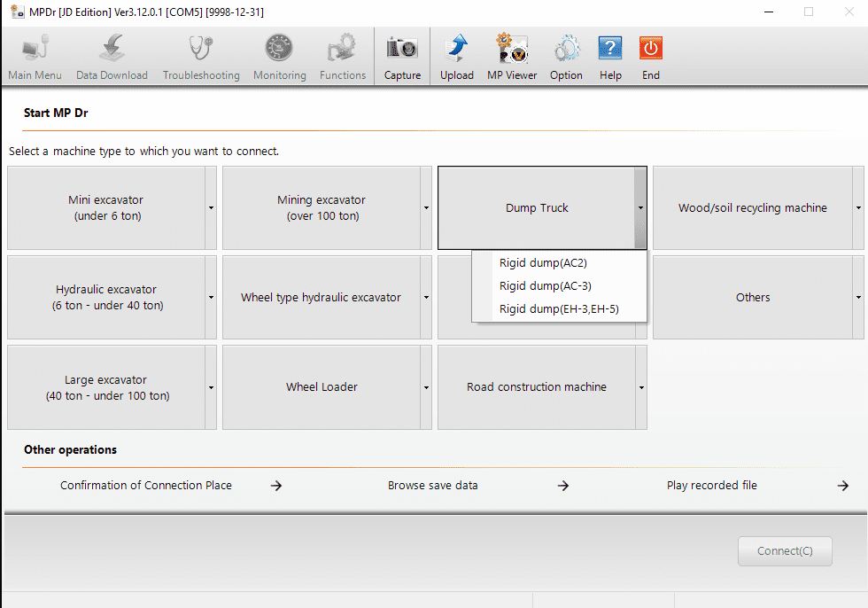Screen dimensions: 868x608
Task: Pick Rigid dump(EH-3,EH-5) option
Action: pos(559,309)
